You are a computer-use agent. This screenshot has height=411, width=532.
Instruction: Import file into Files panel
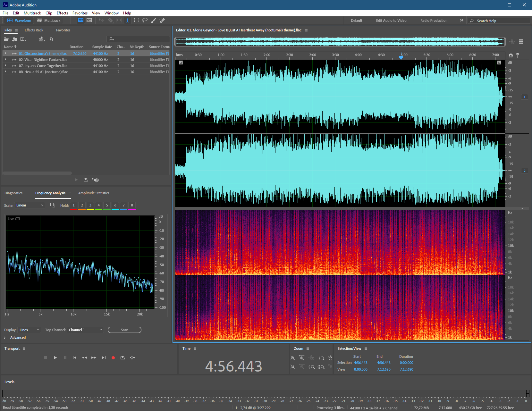tap(15, 39)
